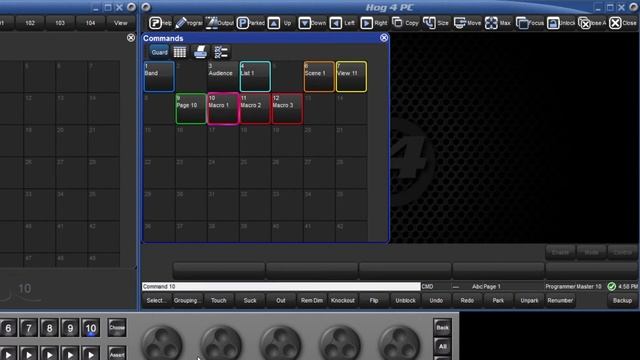Click the Unpark button
This screenshot has height=360, width=640.
point(529,300)
